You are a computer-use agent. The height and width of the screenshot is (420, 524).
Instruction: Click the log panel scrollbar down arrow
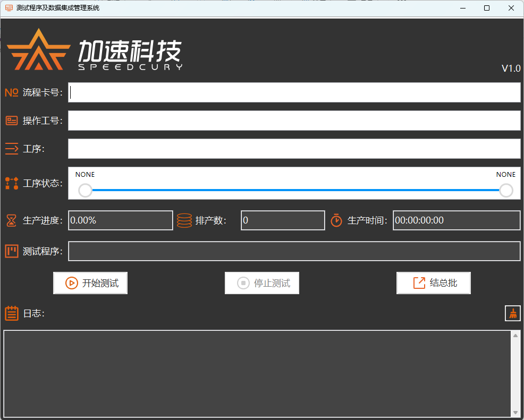click(515, 411)
